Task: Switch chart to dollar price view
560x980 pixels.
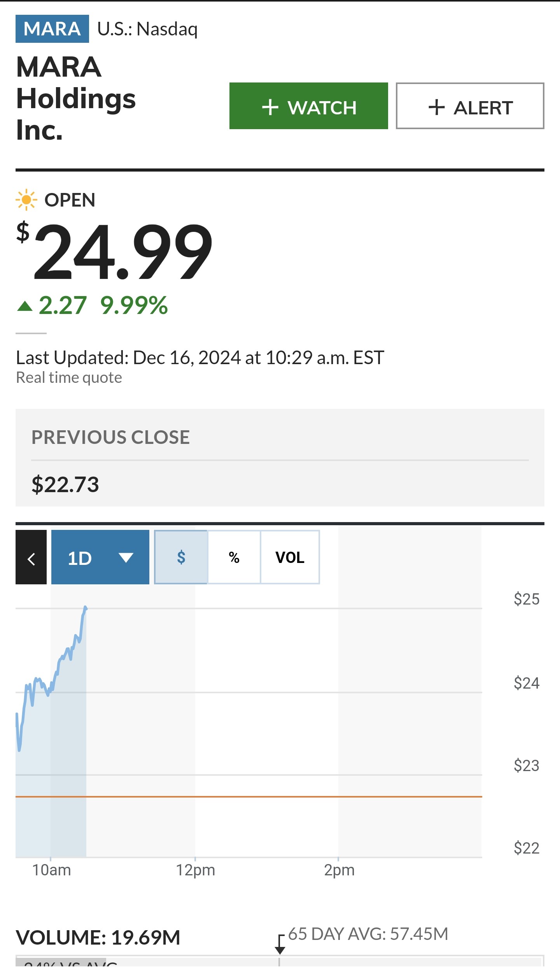Action: point(181,557)
